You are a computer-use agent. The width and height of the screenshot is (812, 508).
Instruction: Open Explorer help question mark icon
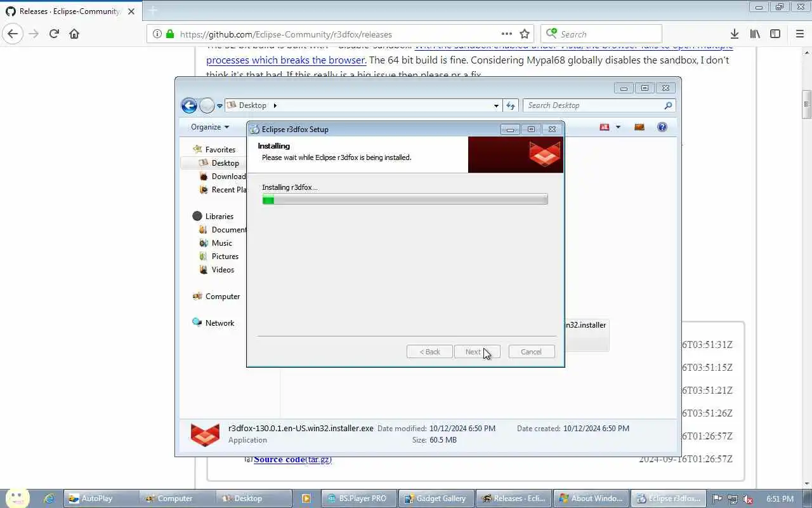tap(662, 127)
